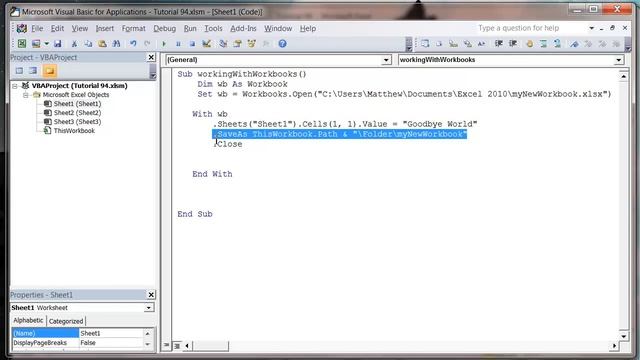Click Complete Word icon

482,44
